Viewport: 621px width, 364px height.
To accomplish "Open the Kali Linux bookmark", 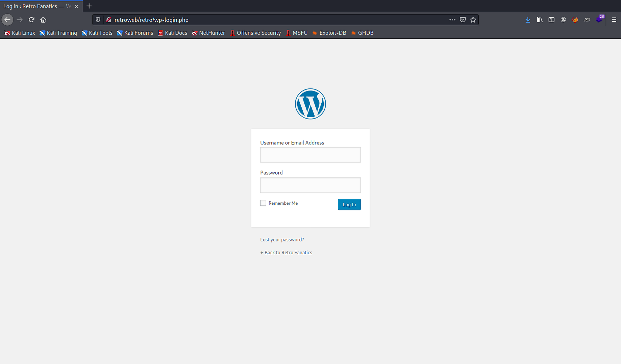I will pos(20,33).
